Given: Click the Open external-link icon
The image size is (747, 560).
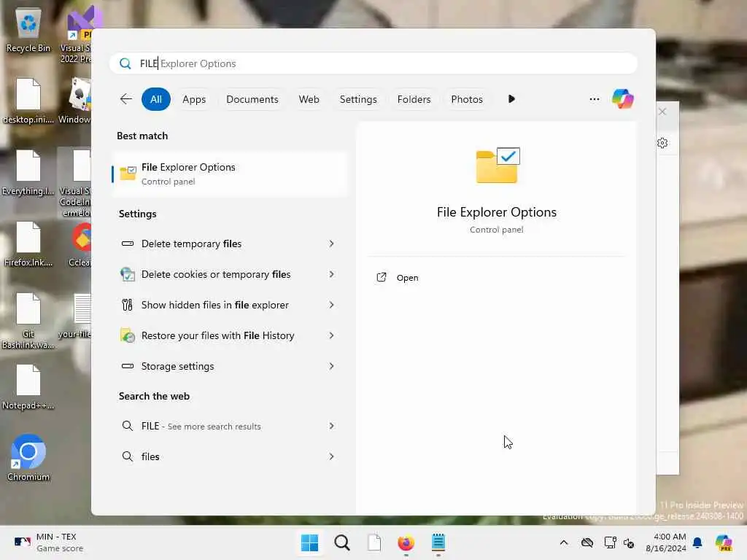Looking at the screenshot, I should click(382, 278).
